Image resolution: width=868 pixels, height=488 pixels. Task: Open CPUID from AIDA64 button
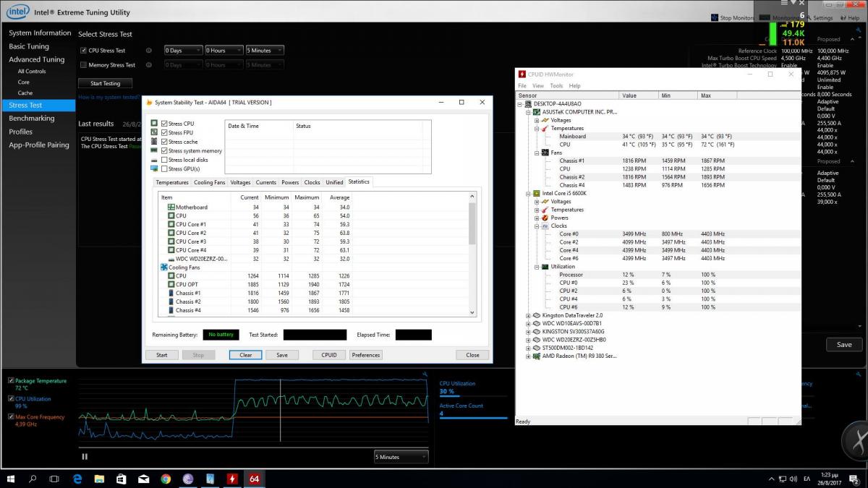[329, 355]
